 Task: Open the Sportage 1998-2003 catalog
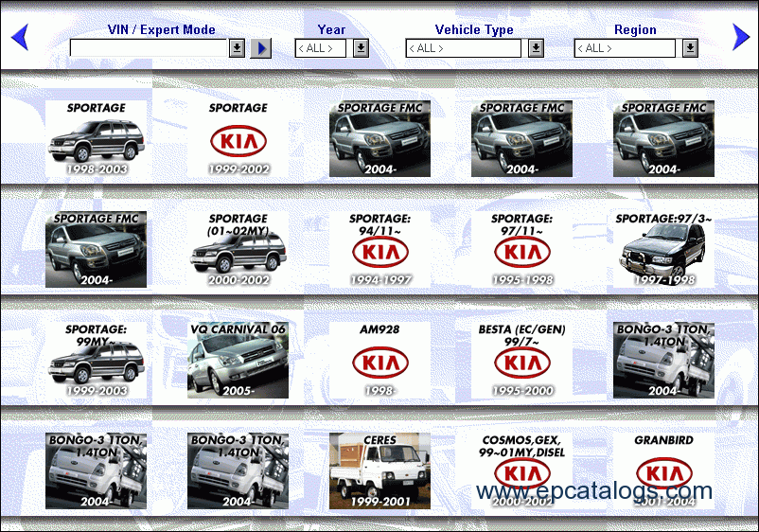[96, 138]
